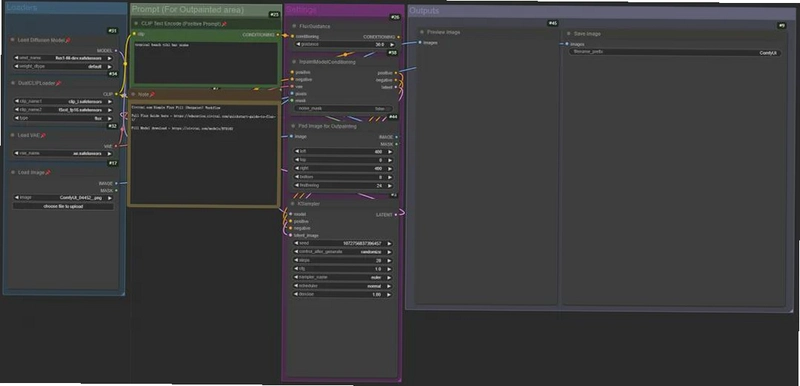Click the pin icon on Load Diffusion Model
The height and width of the screenshot is (386, 800).
click(x=68, y=40)
